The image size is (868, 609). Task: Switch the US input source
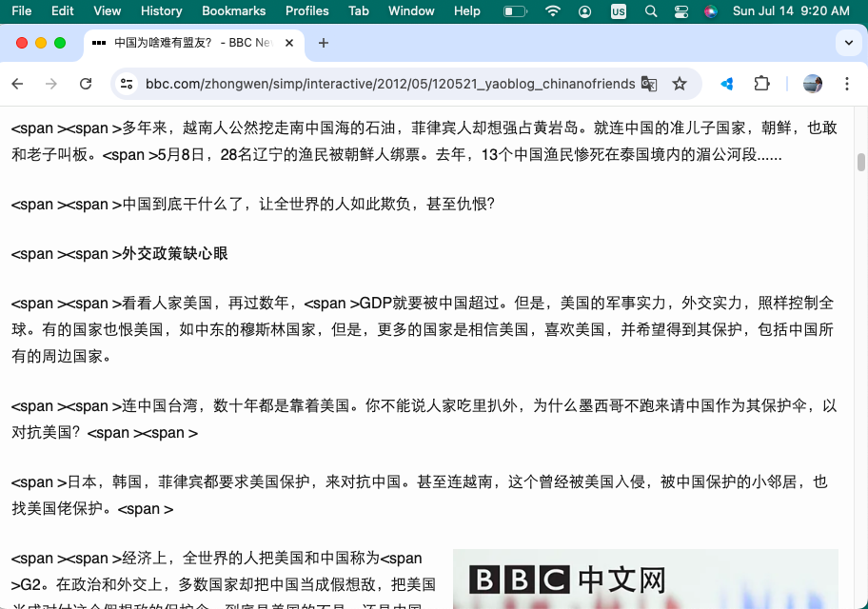619,11
